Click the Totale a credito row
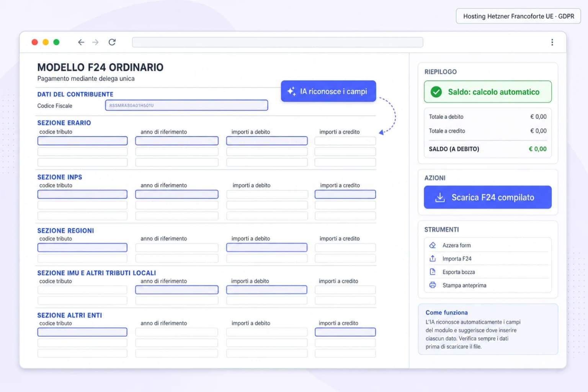Viewport: 588px width, 392px height. (488, 131)
